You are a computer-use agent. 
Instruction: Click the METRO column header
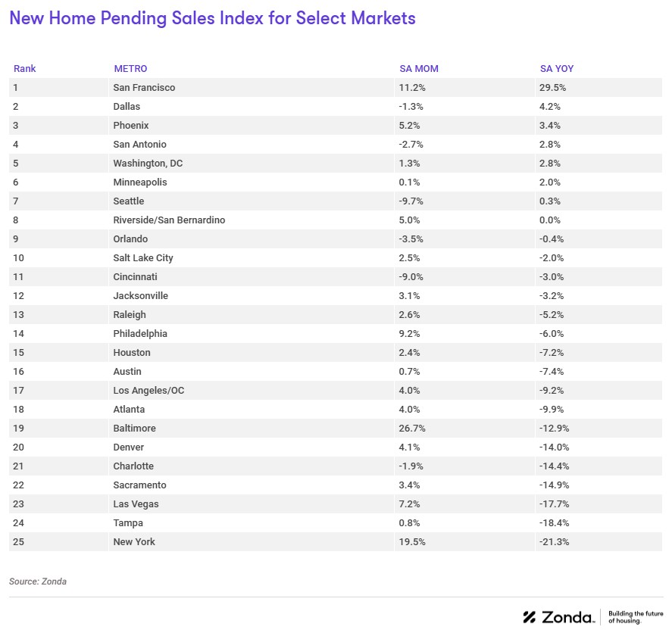tap(130, 69)
